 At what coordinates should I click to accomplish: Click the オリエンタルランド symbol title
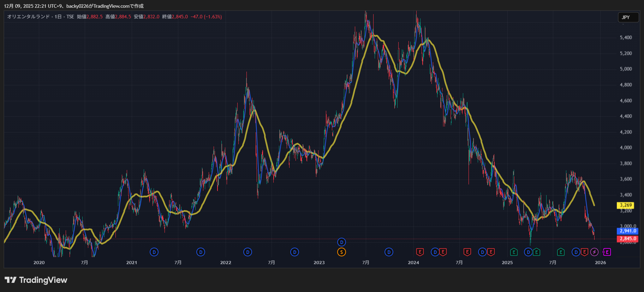coord(28,17)
